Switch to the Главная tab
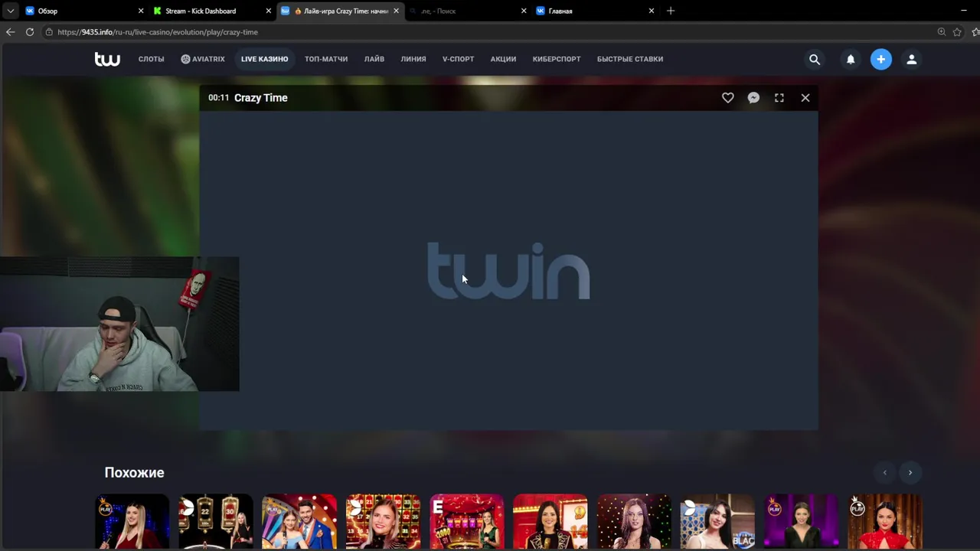Image resolution: width=980 pixels, height=551 pixels. click(x=595, y=11)
